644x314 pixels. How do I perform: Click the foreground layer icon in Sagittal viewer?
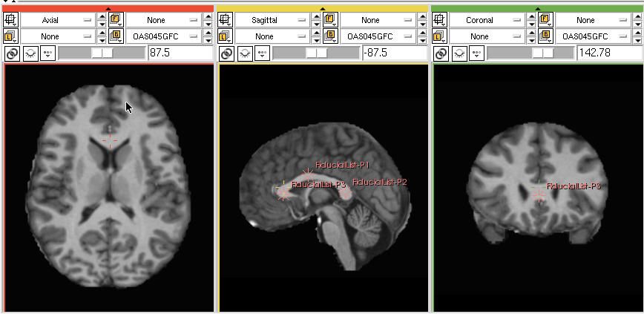pos(330,20)
